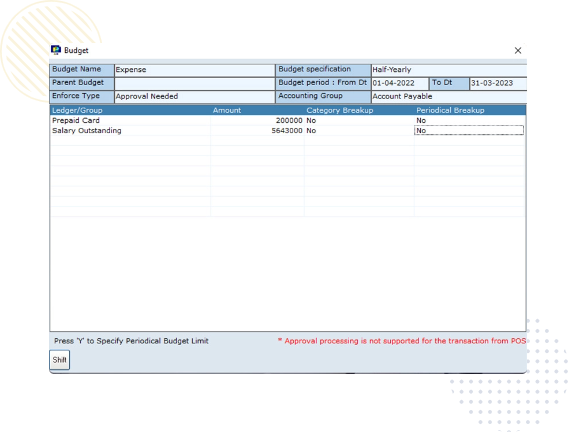
Task: Click the amount 200000 cell
Action: pos(257,121)
